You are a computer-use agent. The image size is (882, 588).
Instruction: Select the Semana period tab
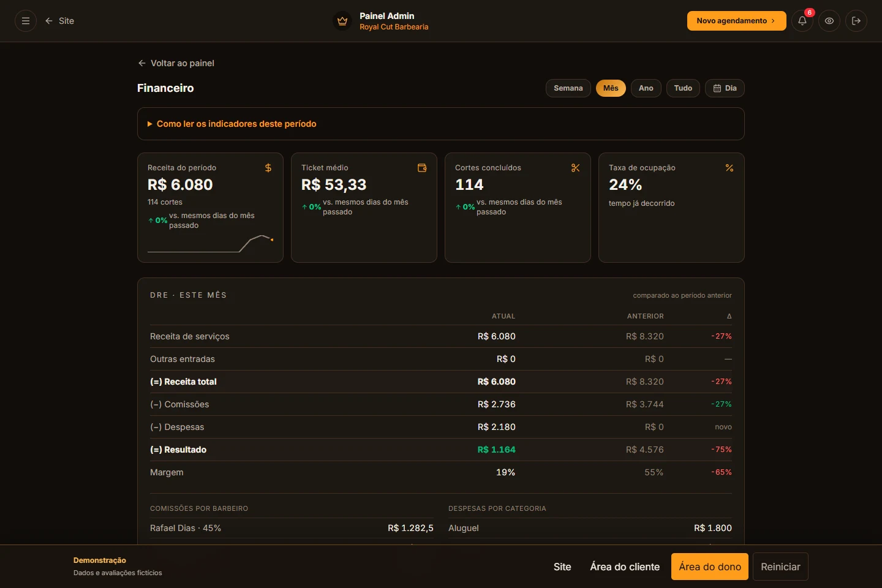568,88
